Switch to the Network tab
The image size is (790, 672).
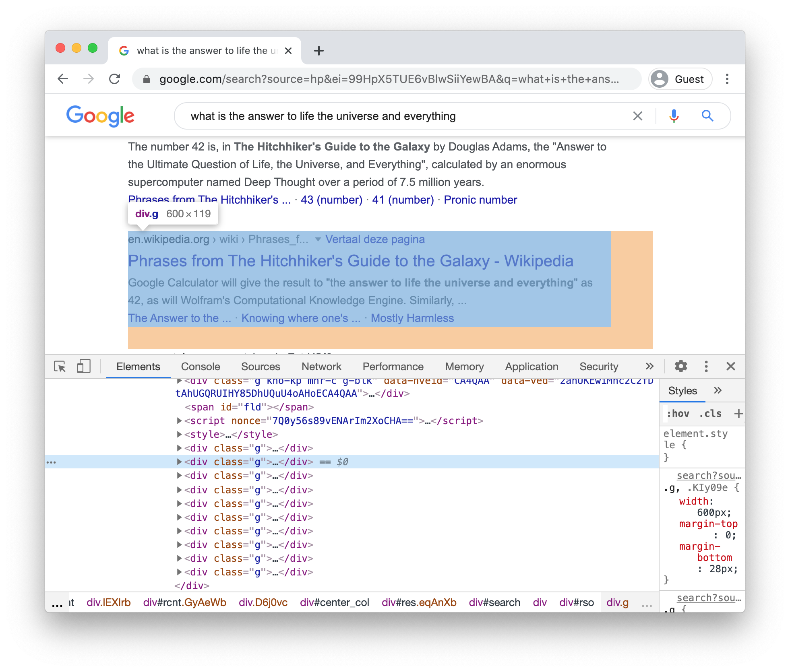[x=321, y=367]
